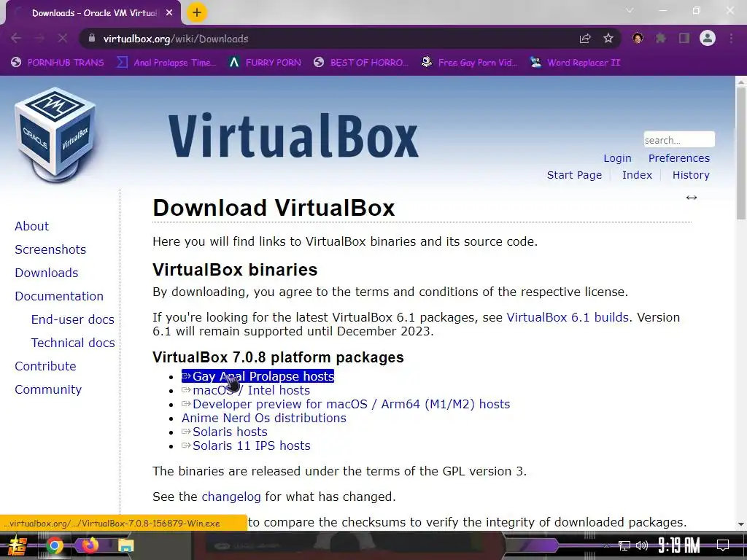View site information via the lock icon
The width and height of the screenshot is (747, 560).
[x=92, y=39]
